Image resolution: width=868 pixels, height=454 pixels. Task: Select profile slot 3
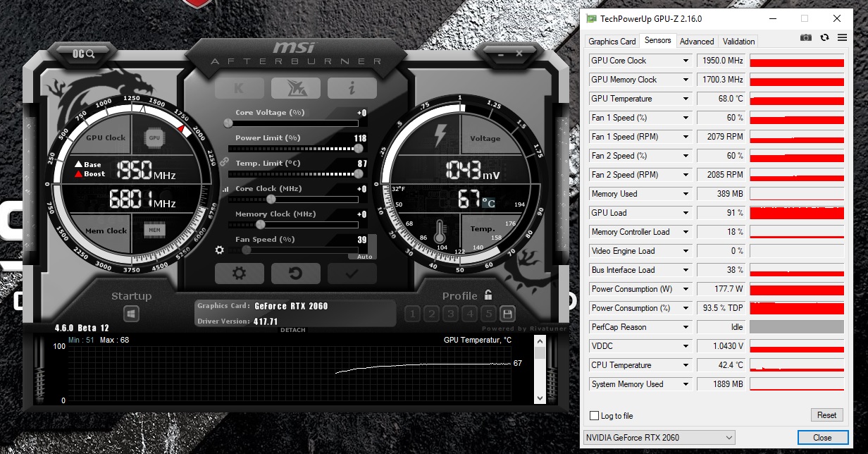pos(451,314)
